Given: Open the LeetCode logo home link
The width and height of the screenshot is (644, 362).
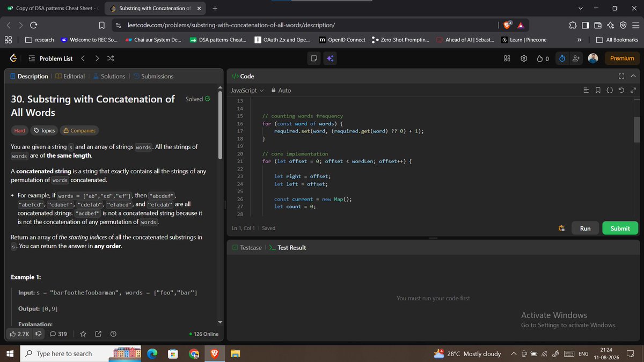Looking at the screenshot, I should point(13,58).
